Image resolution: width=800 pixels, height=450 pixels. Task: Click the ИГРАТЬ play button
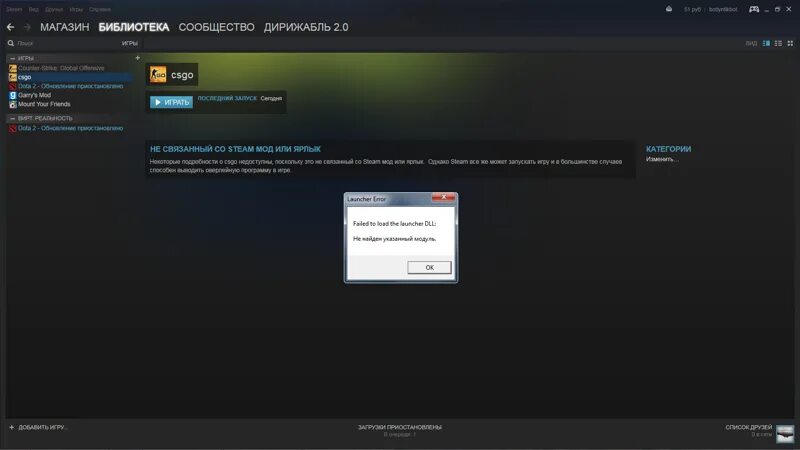click(171, 102)
